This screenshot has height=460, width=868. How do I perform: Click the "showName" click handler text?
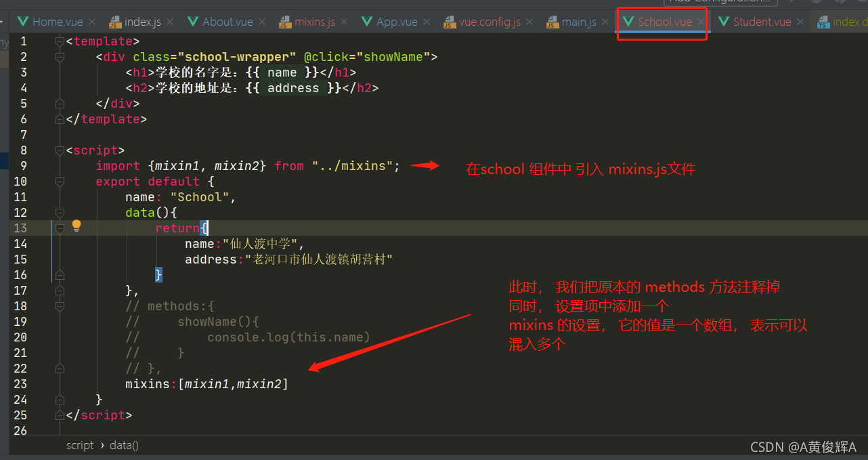(393, 57)
